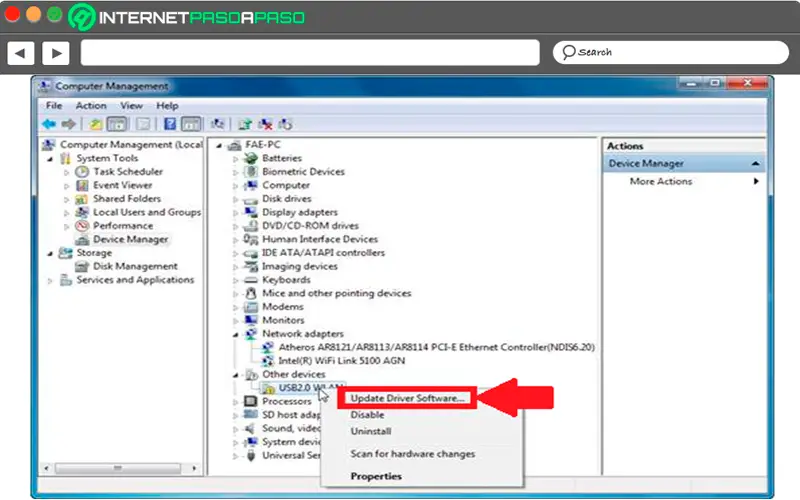This screenshot has width=800, height=500.
Task: Select the DVD/CD-ROM drives category
Action: click(x=310, y=226)
